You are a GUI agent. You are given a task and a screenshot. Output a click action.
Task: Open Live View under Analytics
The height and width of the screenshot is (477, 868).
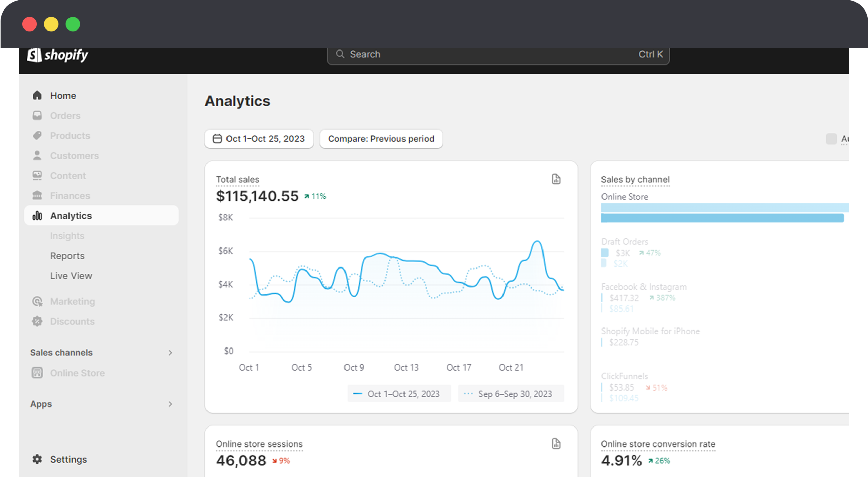click(x=71, y=276)
